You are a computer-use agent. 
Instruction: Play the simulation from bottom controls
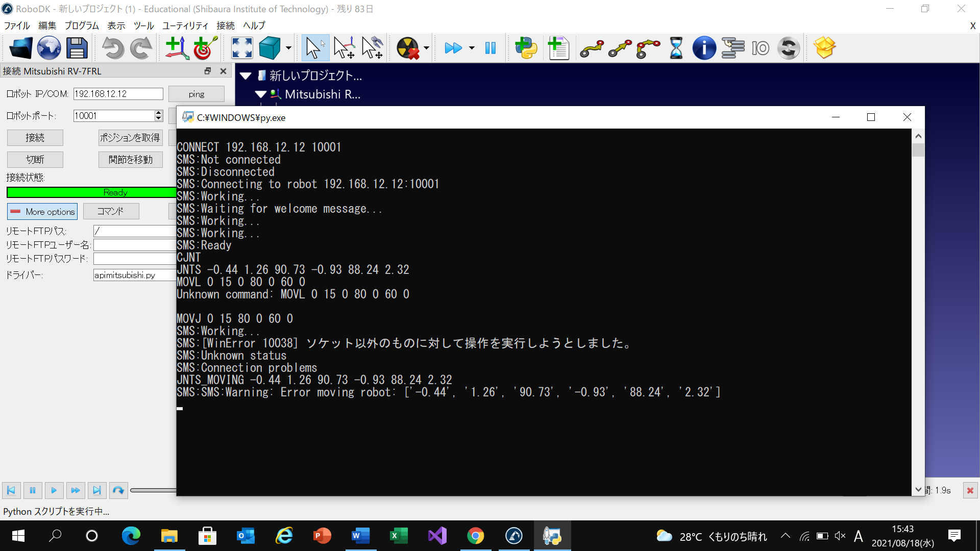click(x=54, y=490)
